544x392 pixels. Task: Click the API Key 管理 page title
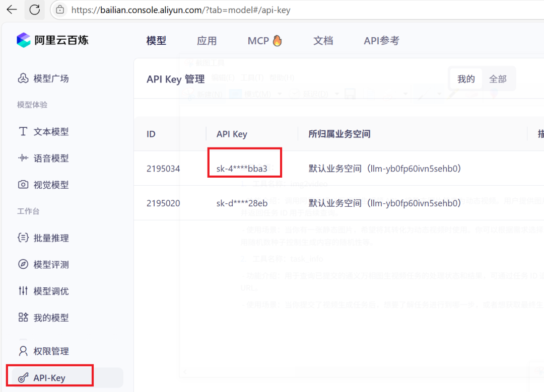click(176, 79)
